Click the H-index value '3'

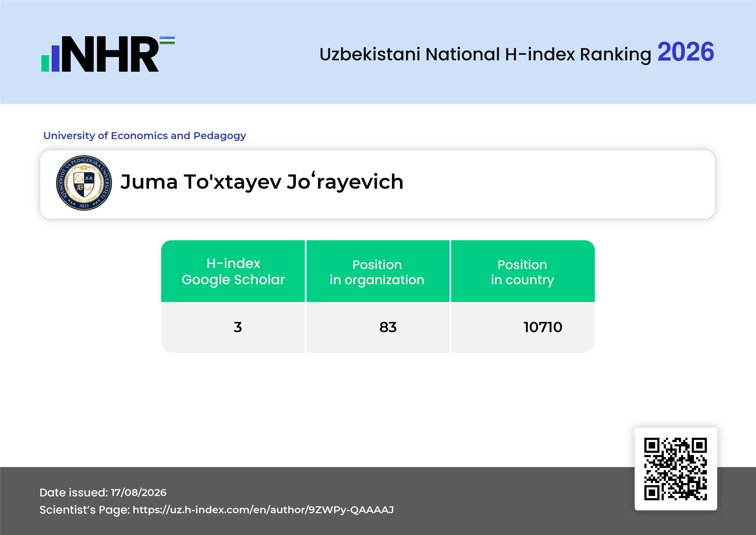pos(238,327)
